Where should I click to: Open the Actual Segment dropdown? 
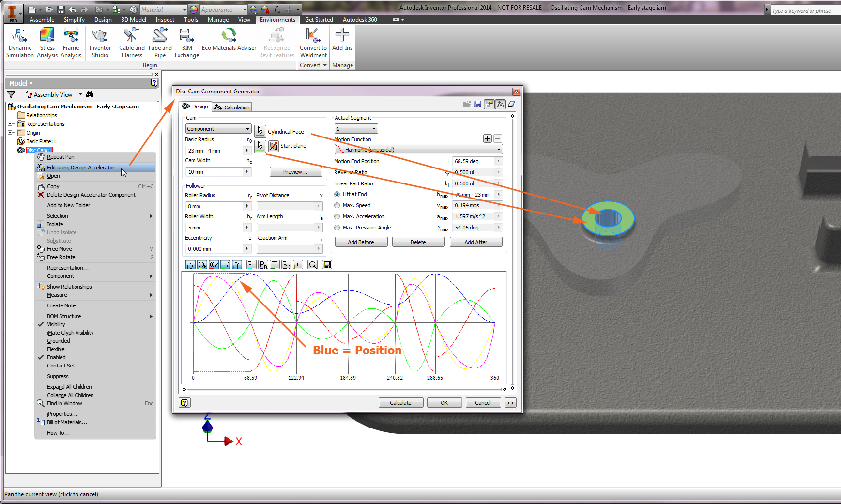pyautogui.click(x=356, y=129)
